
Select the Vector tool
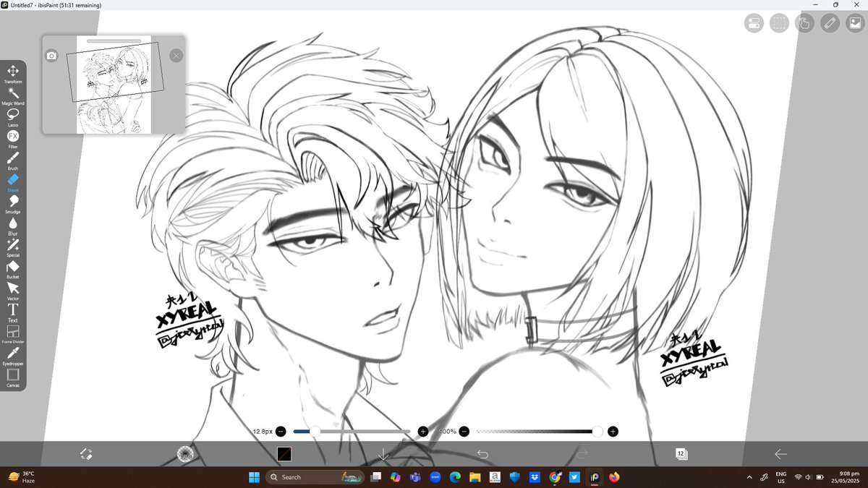13,291
